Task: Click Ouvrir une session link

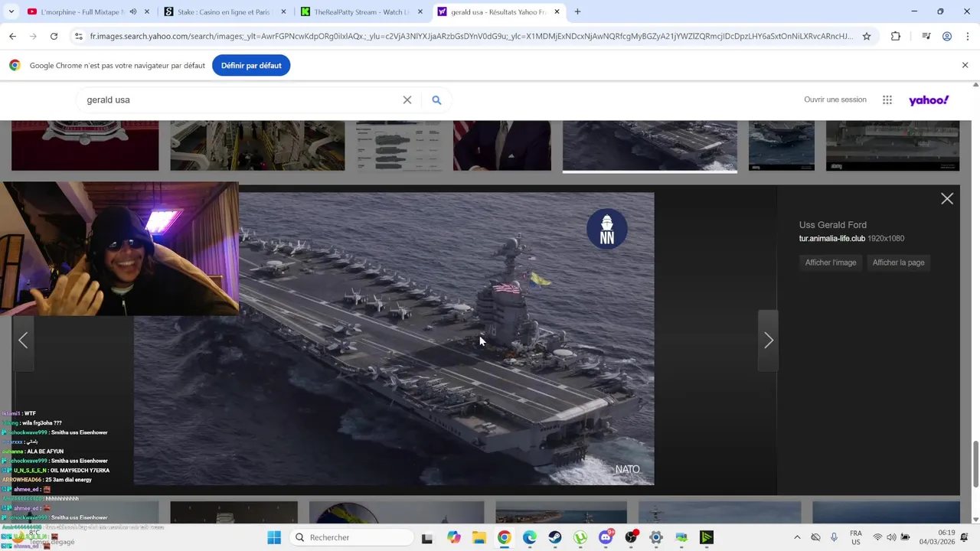Action: coord(835,99)
